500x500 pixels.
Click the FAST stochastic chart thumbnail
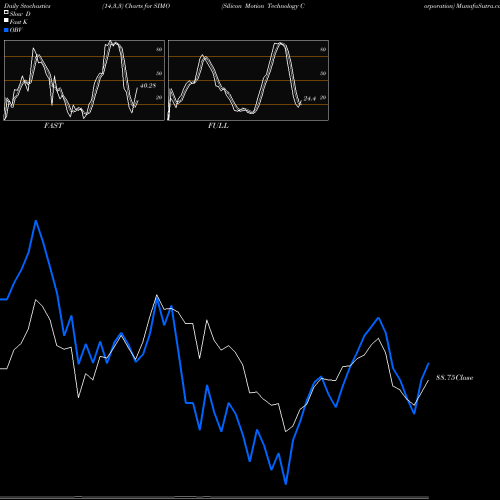click(84, 80)
